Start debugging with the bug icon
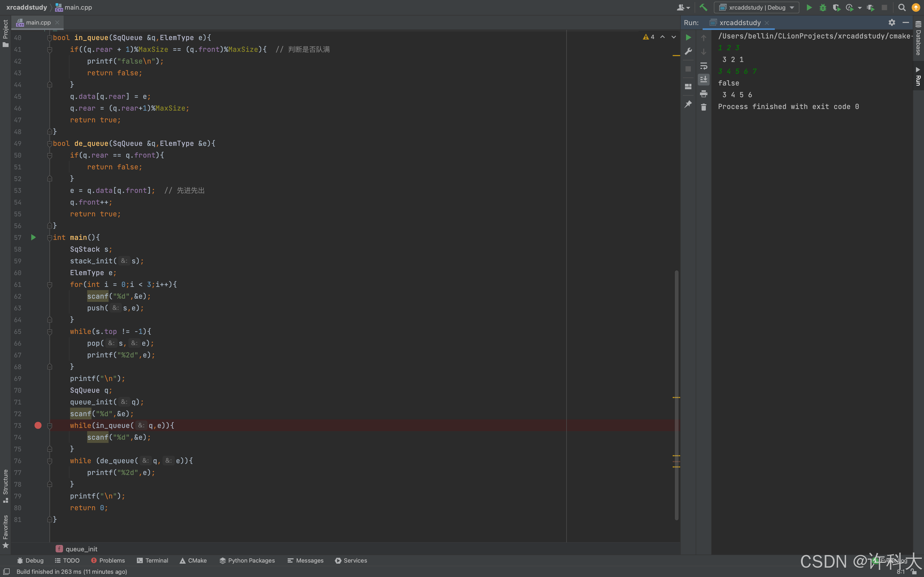This screenshot has width=924, height=577. coord(822,7)
